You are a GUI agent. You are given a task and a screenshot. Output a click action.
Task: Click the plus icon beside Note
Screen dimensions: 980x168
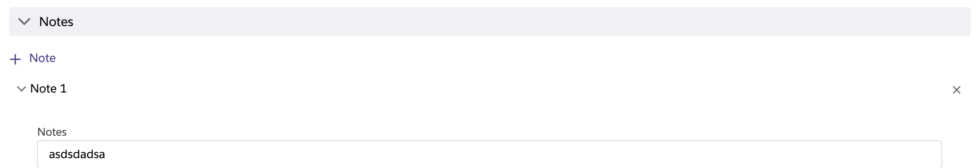point(15,59)
